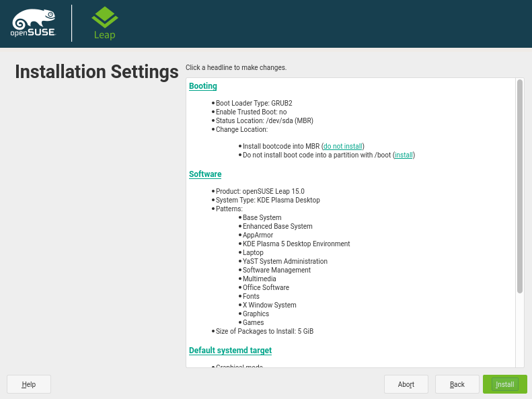
Task: Start installation with the green Install button
Action: (504, 384)
